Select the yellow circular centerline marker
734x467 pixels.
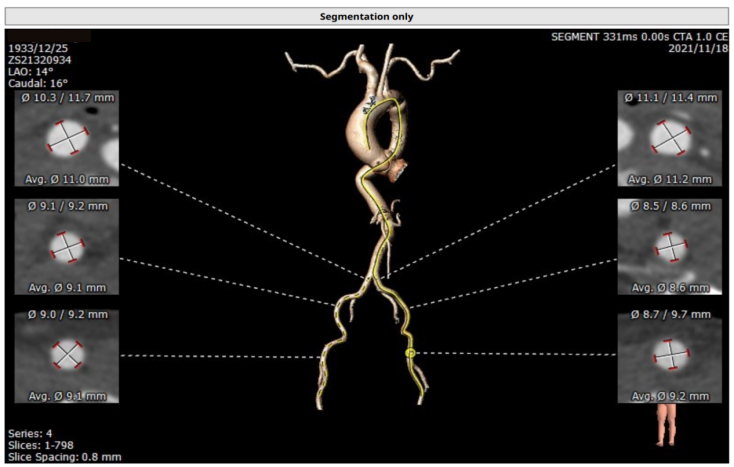[x=410, y=353]
